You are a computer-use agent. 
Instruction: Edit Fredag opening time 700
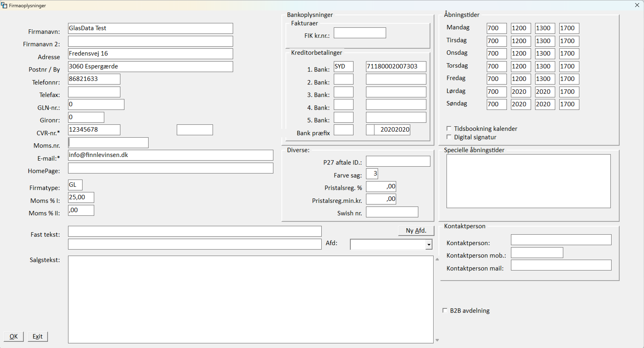tap(497, 79)
